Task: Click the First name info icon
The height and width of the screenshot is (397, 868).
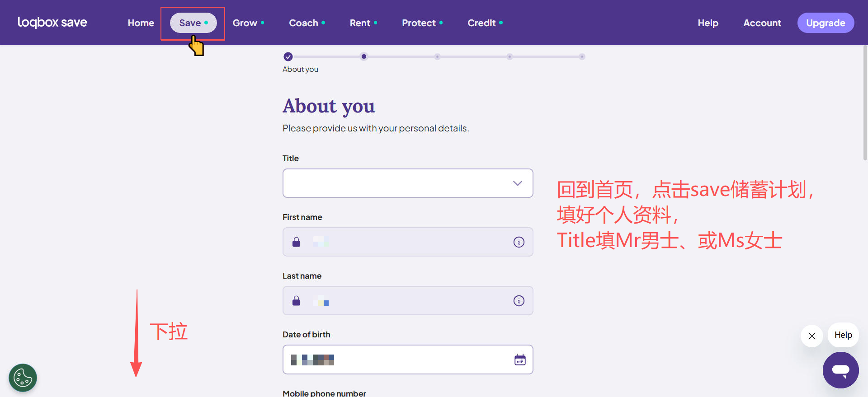Action: pyautogui.click(x=519, y=242)
